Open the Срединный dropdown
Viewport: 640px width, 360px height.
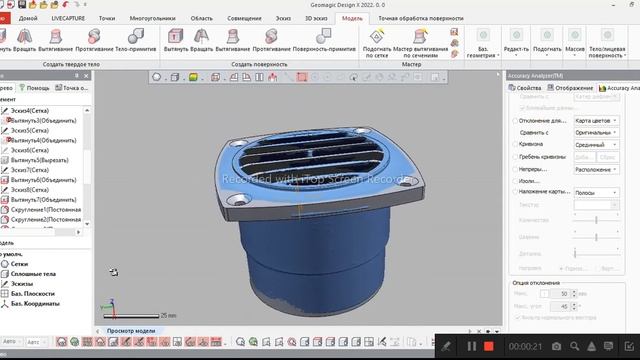click(596, 145)
